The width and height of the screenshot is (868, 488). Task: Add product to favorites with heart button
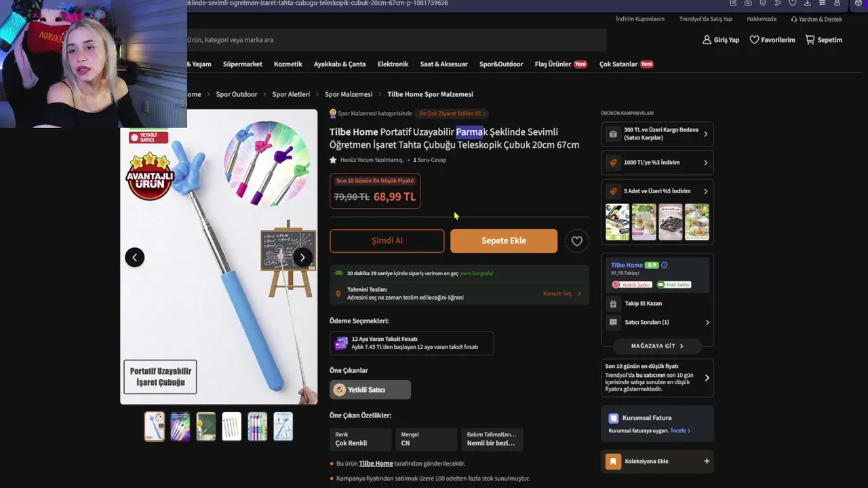[576, 241]
